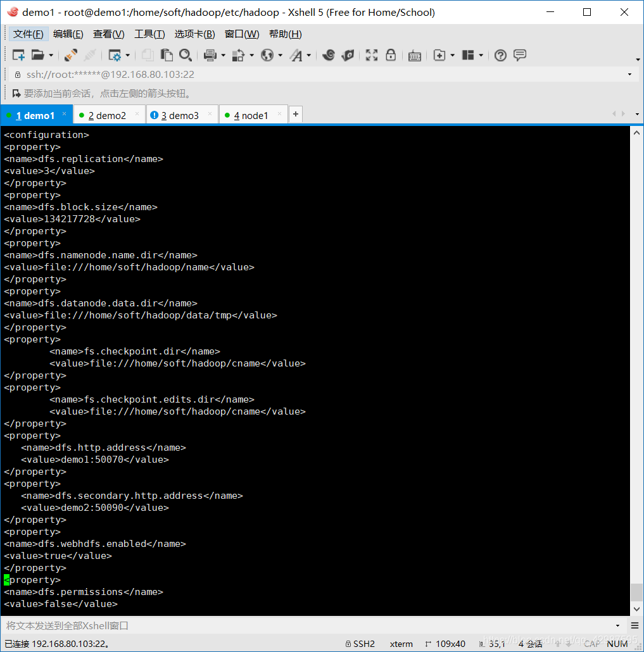Click the terminal scrollbar up arrow
This screenshot has width=644, height=652.
[x=636, y=133]
